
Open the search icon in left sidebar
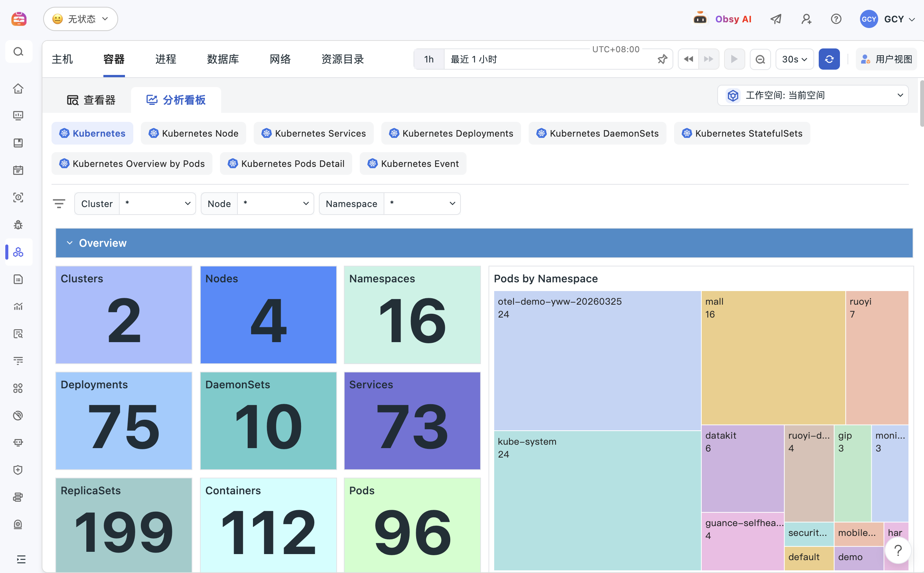coord(18,51)
